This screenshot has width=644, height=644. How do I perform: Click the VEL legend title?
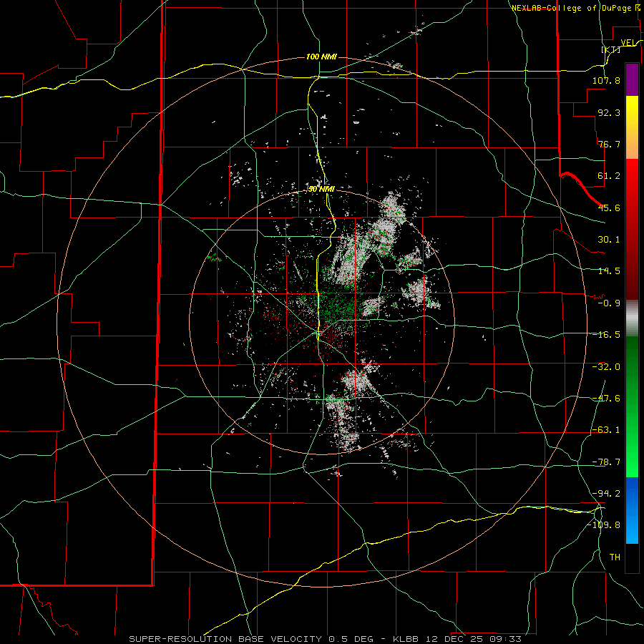click(630, 42)
